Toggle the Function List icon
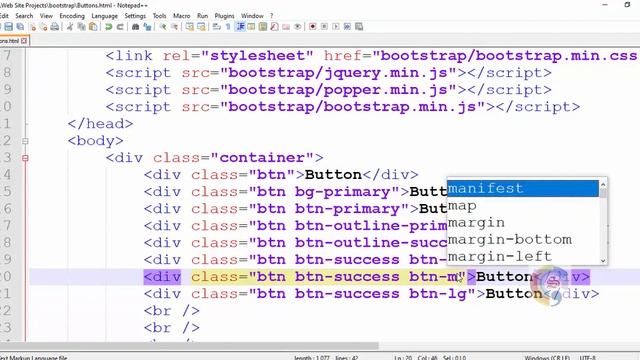 tap(274, 27)
